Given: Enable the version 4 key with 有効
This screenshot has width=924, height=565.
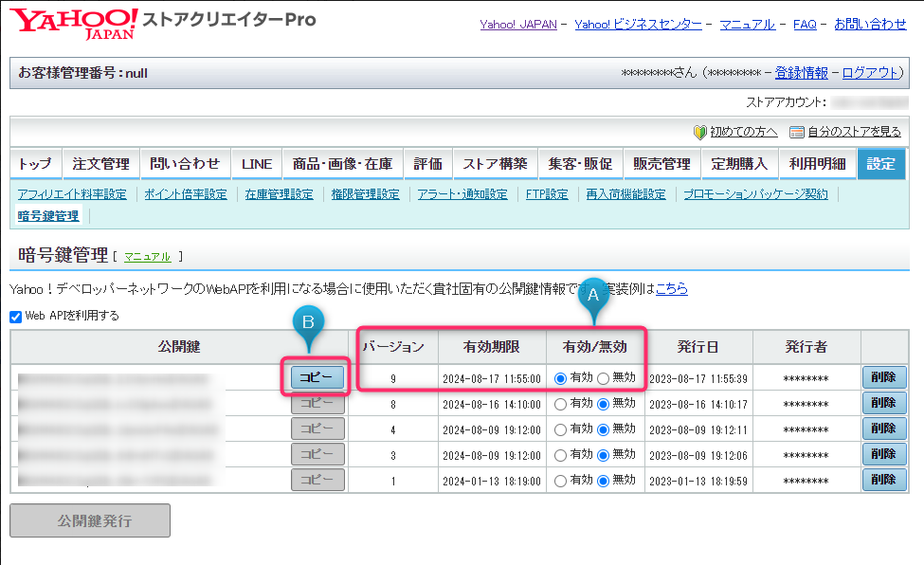Looking at the screenshot, I should point(560,430).
